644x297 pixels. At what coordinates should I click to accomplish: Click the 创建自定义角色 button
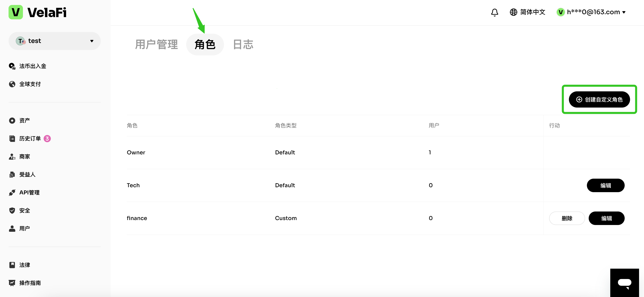(x=599, y=100)
